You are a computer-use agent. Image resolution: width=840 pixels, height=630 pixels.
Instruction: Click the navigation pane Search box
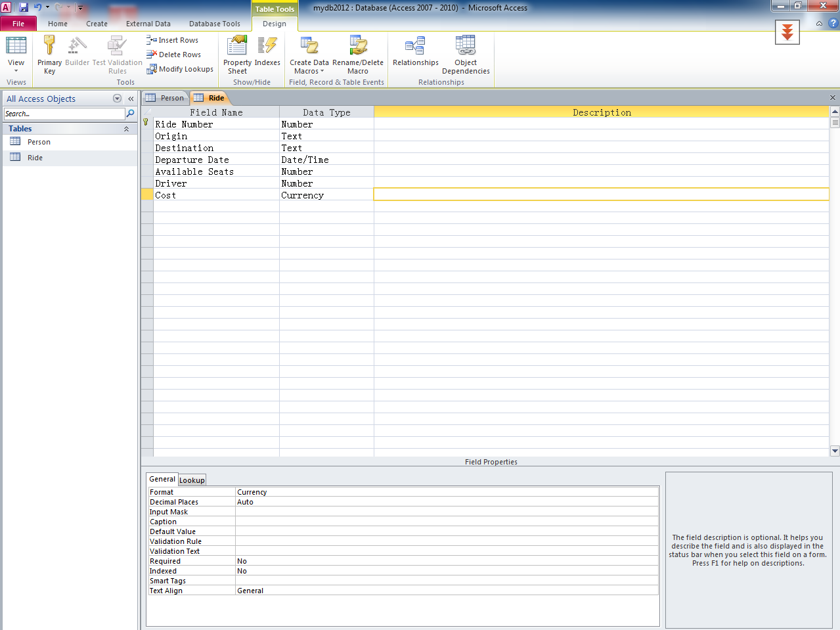64,114
